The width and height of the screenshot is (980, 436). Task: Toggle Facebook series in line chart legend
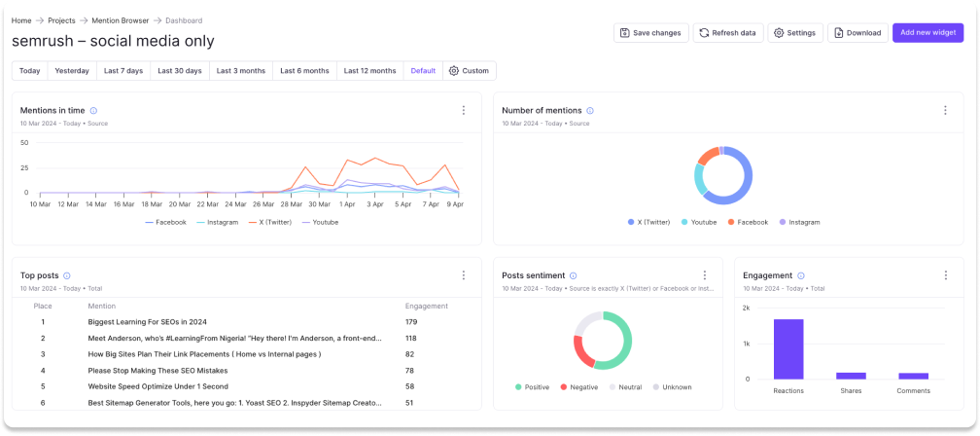pyautogui.click(x=165, y=222)
